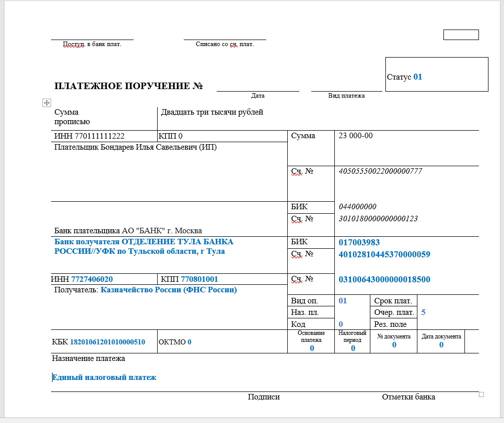Click the 'Срок плат.' label cell

click(393, 300)
